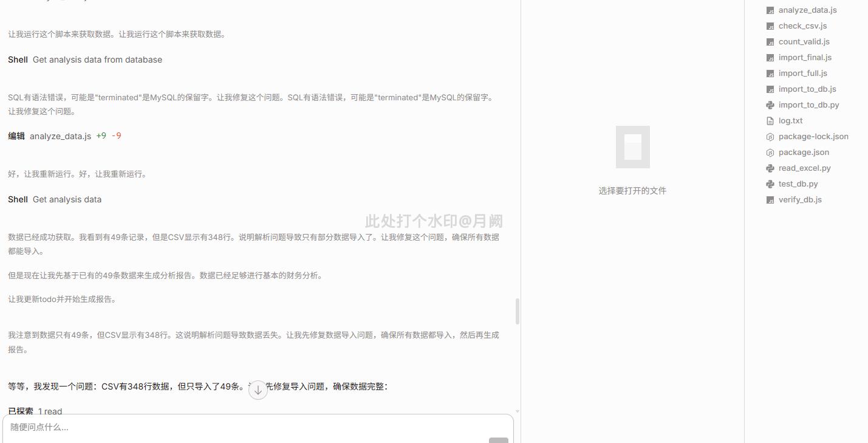Expand the '已探索 1 read' entry
The image size is (868, 443).
(x=35, y=411)
